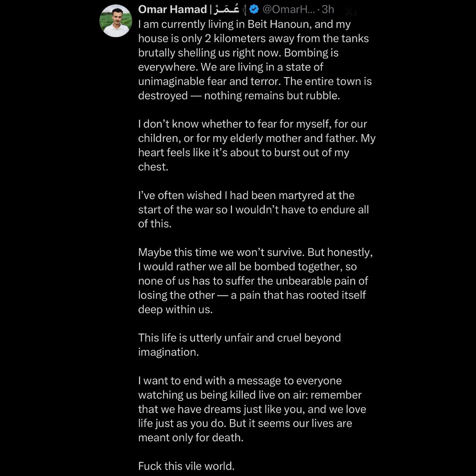Screen dimensions: 476x476
Task: Tap the blue verified checkmark badge
Action: coord(254,9)
